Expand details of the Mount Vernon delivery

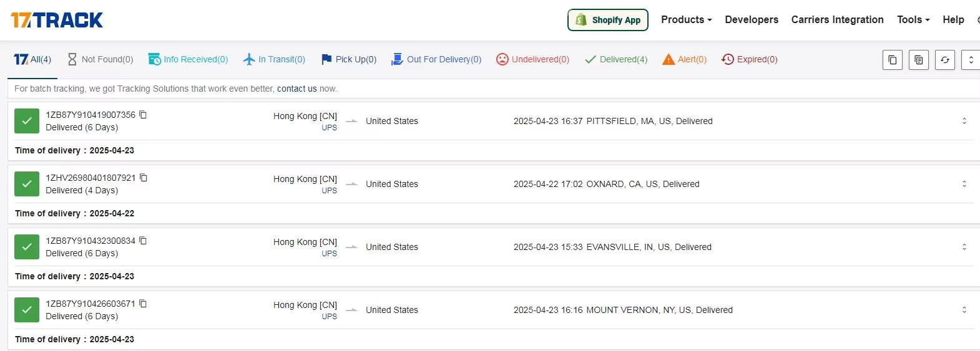964,310
